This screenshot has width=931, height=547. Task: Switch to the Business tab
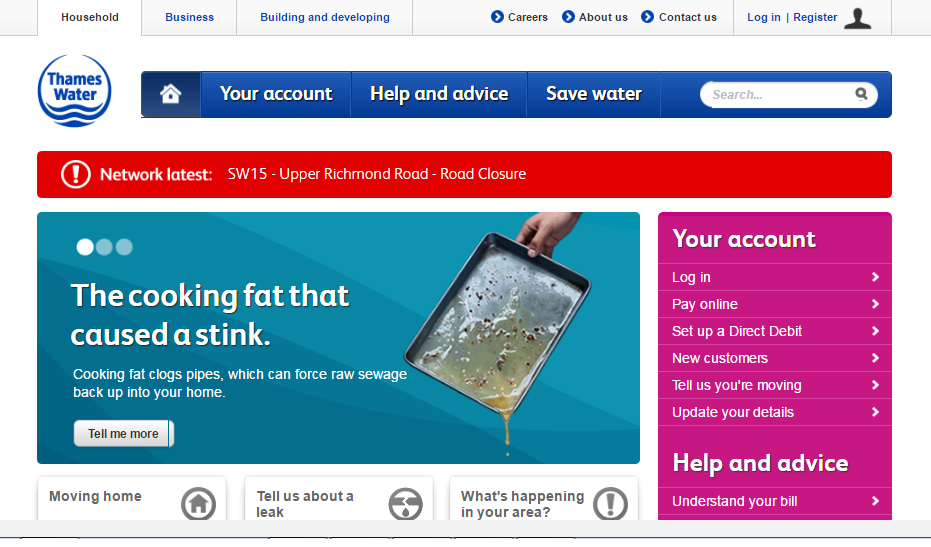(189, 17)
